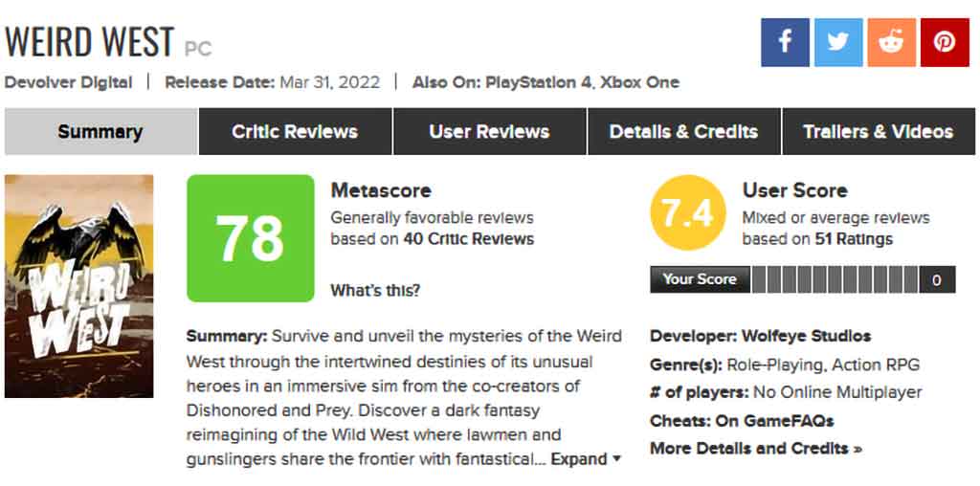Viewport: 980px width, 486px height.
Task: Share the page on Facebook
Action: pyautogui.click(x=785, y=42)
